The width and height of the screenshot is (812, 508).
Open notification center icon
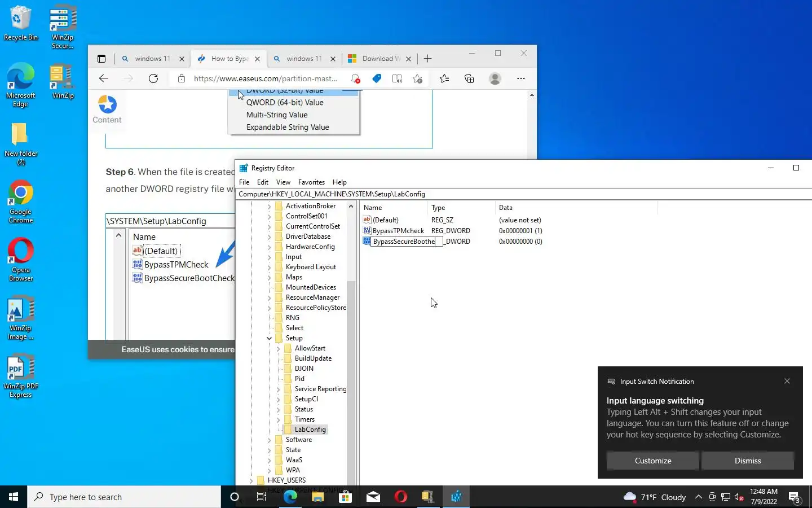795,497
